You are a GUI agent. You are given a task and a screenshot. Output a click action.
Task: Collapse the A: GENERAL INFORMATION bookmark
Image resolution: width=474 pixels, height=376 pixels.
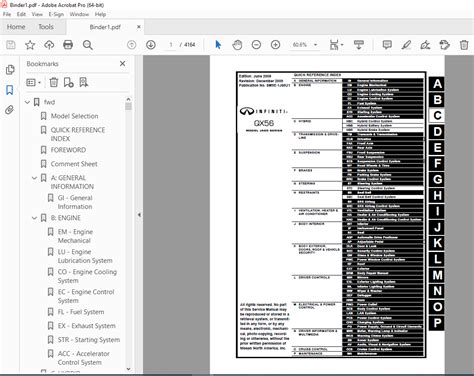34,178
